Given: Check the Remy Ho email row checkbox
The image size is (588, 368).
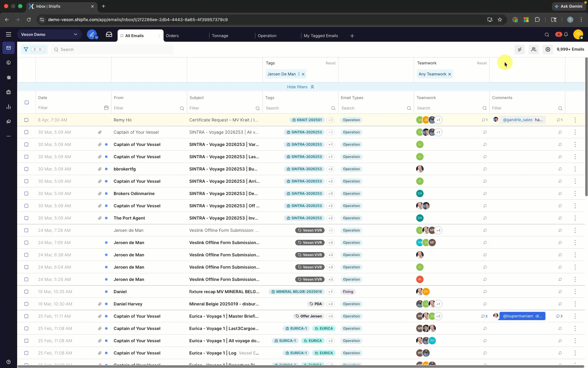Looking at the screenshot, I should 26,120.
